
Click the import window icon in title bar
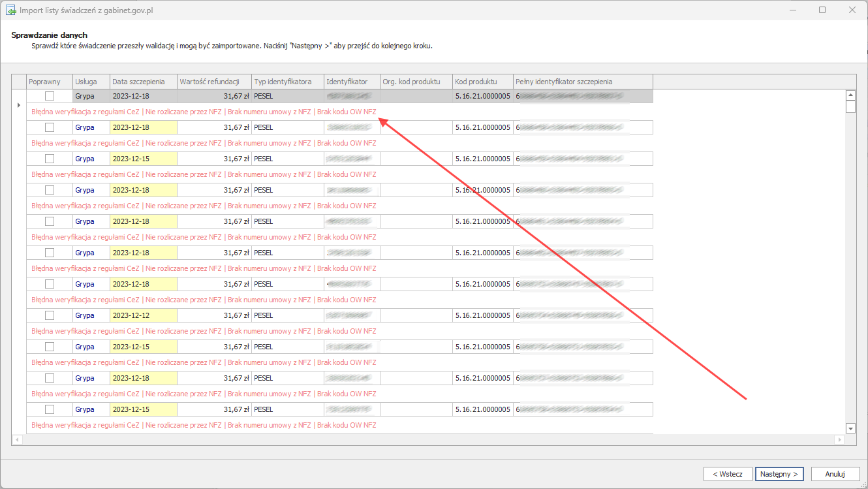click(x=10, y=10)
